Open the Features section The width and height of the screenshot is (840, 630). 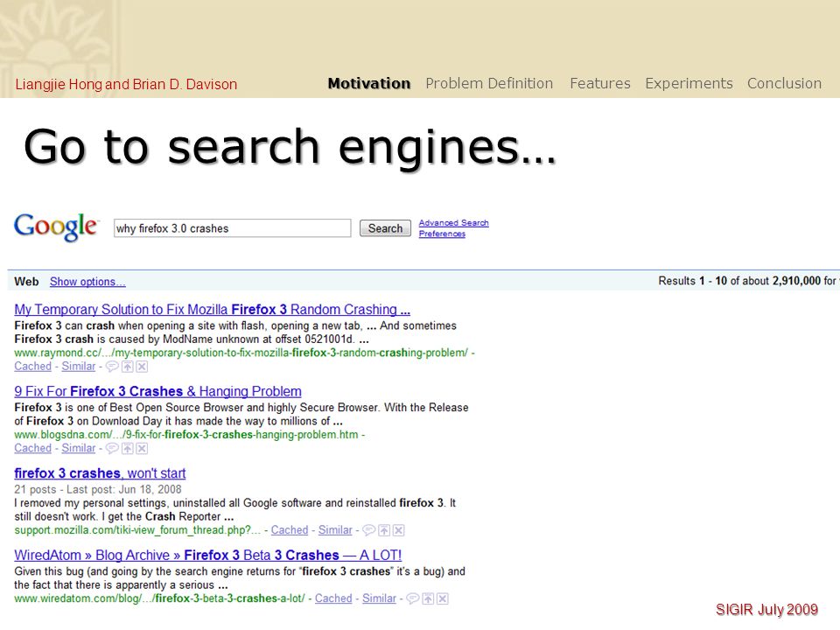point(600,84)
